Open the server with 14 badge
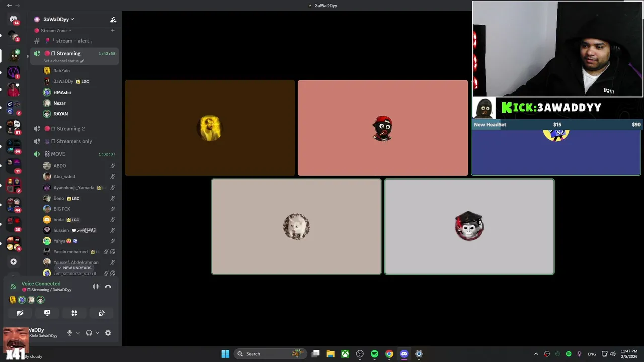Screen dimensions: 644x362 [x=14, y=20]
